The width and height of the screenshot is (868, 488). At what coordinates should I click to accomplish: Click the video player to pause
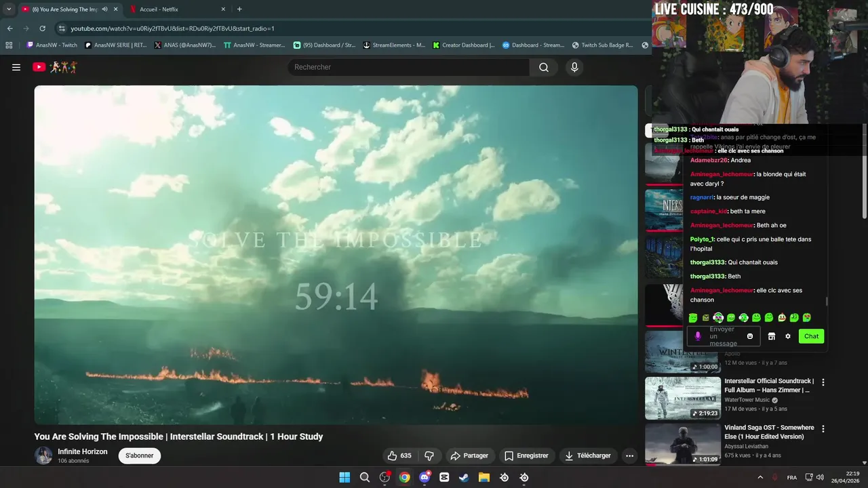click(336, 255)
